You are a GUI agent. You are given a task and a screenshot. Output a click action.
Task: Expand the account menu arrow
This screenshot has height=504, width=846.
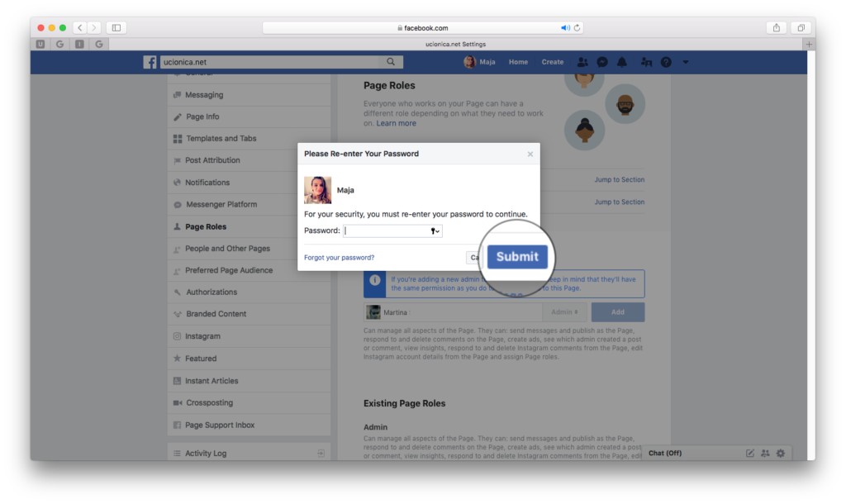[685, 62]
